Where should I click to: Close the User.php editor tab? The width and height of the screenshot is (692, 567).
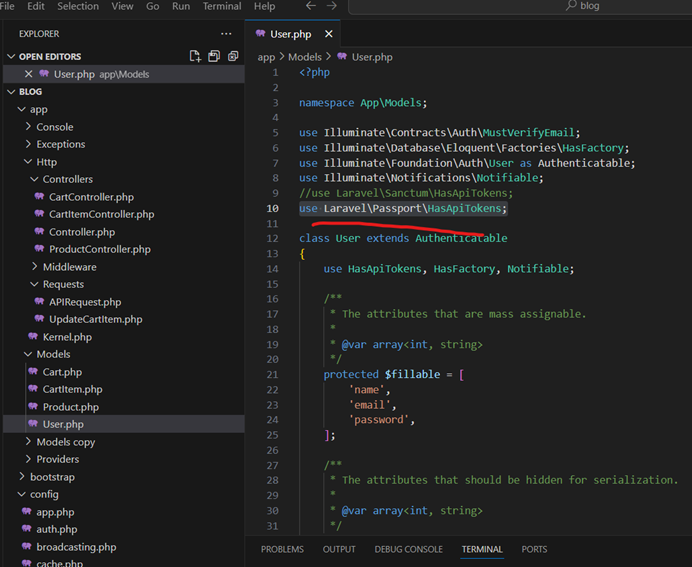coord(329,34)
